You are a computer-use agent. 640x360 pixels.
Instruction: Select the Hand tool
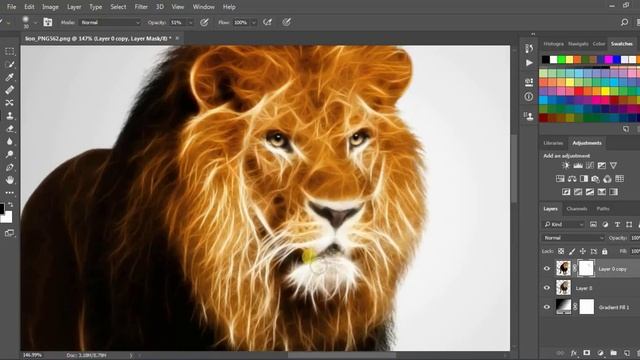(9, 180)
